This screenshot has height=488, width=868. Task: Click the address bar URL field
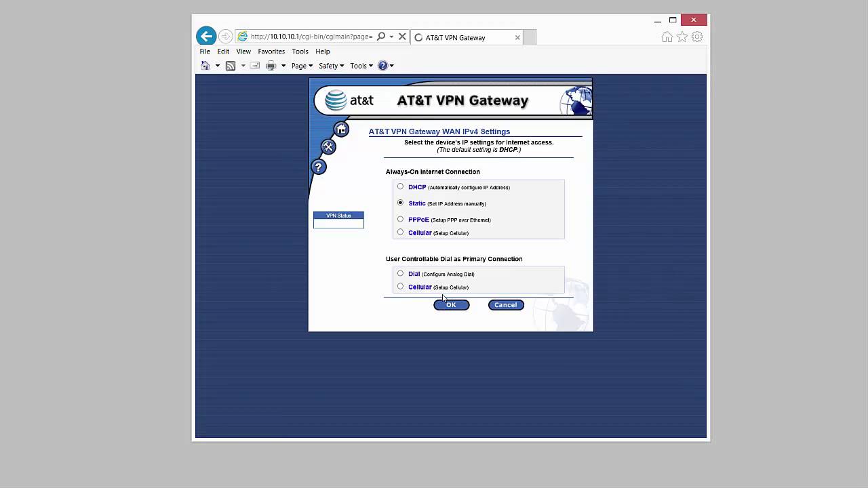click(x=311, y=37)
